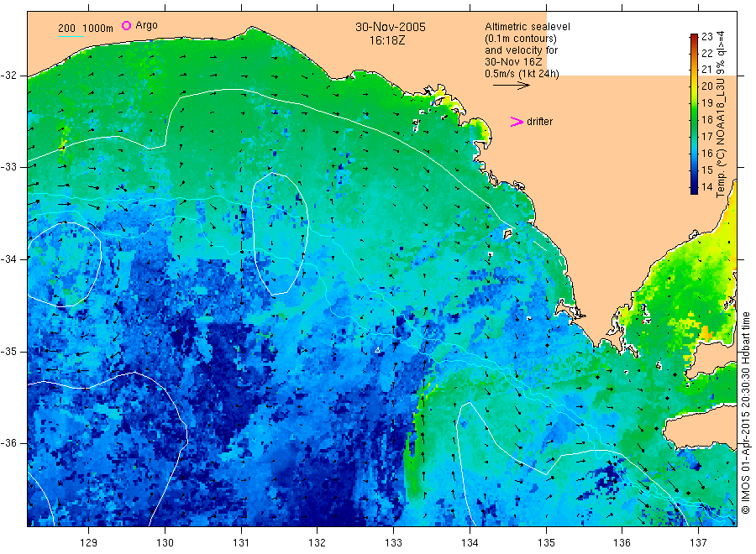The height and width of the screenshot is (554, 756).
Task: Click the 'Altimetric sealevel' text
Action: 528,27
